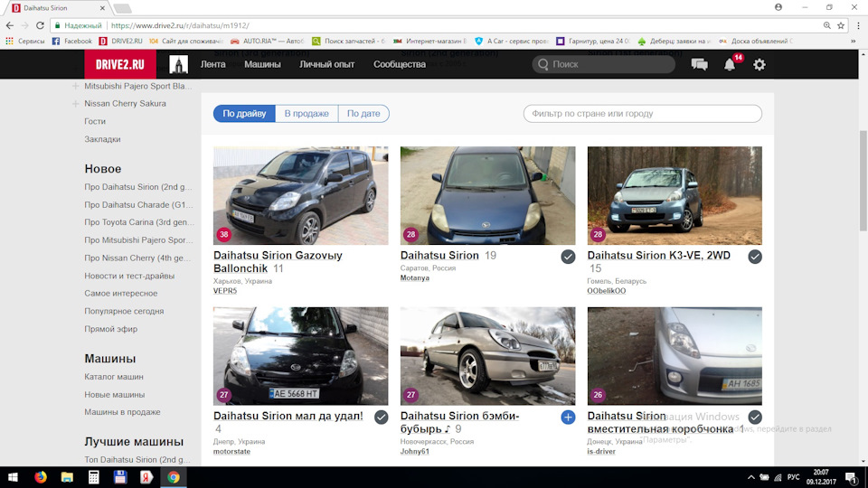
Task: Click the city or country filter field
Action: 643,114
